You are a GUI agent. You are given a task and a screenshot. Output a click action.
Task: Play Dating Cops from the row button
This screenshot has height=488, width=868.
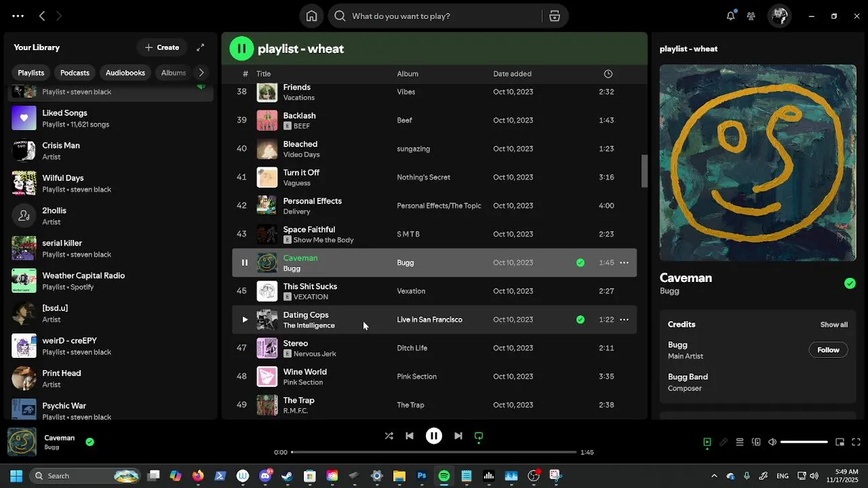(245, 320)
